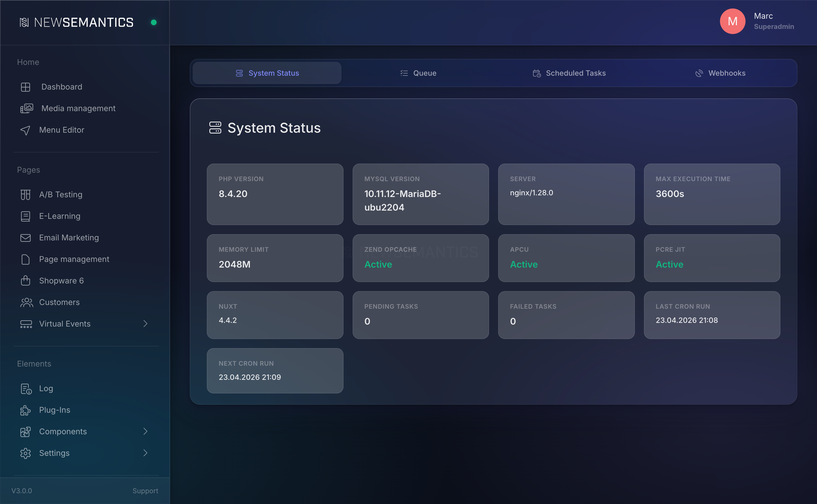
Task: Click the A/B Testing columns icon
Action: (25, 195)
